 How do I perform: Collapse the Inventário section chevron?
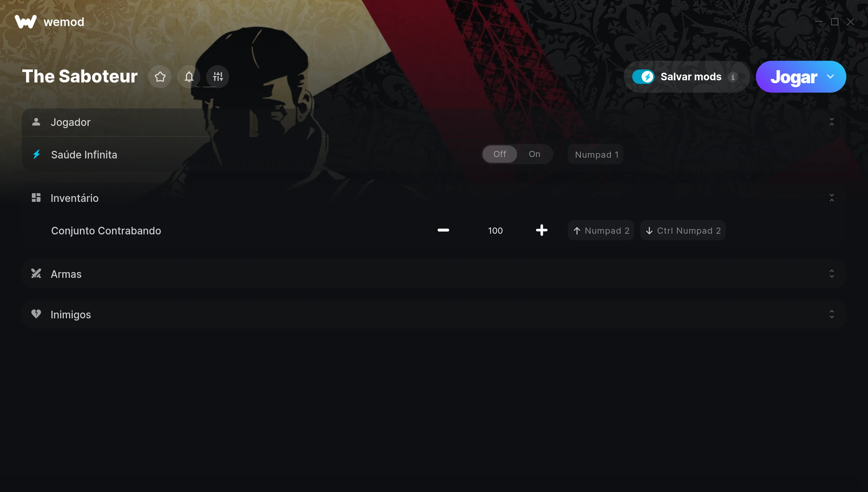(832, 198)
